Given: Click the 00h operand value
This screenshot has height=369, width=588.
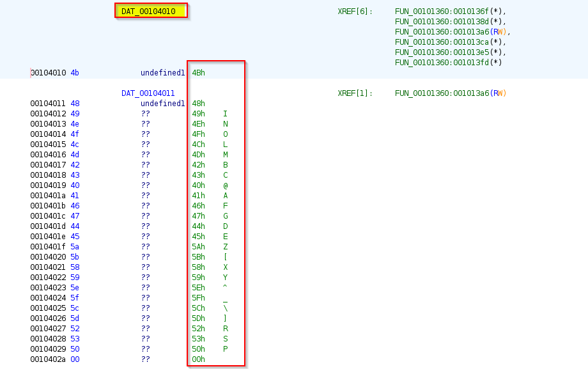Looking at the screenshot, I should pyautogui.click(x=198, y=359).
